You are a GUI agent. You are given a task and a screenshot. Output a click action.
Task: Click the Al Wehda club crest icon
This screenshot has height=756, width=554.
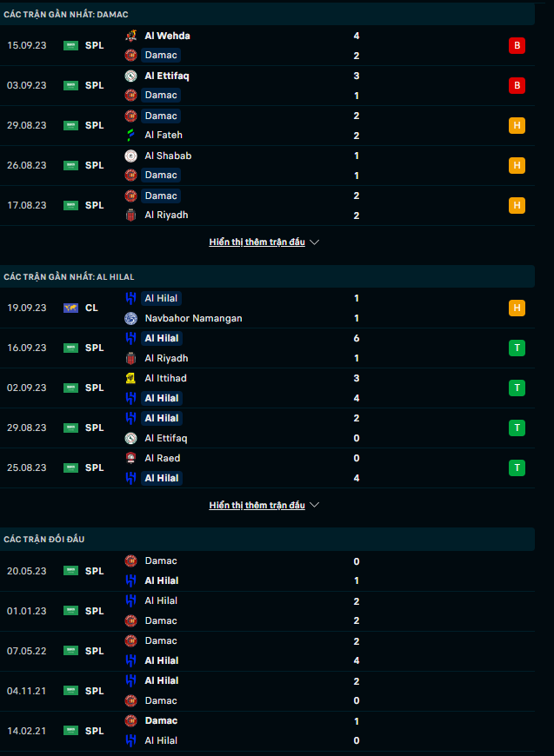coord(130,36)
